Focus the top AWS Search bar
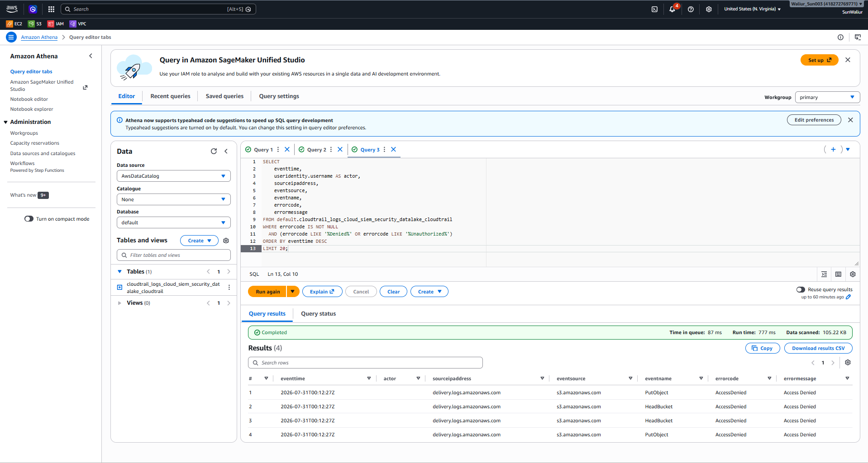The width and height of the screenshot is (868, 463). [x=158, y=9]
